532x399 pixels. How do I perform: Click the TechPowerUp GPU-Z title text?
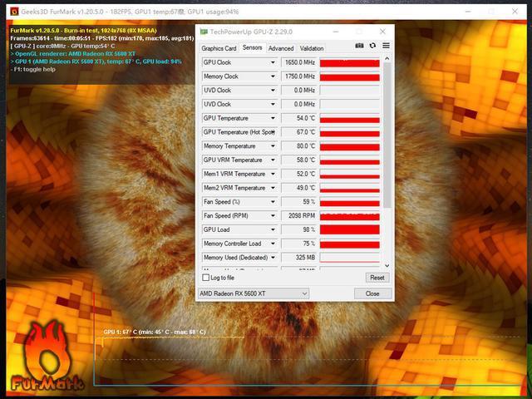coord(251,32)
